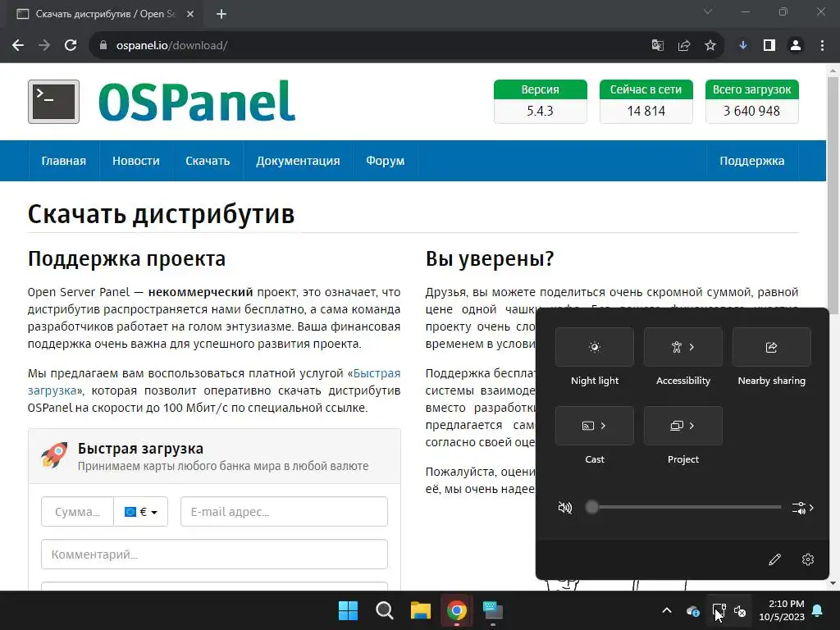Toggle Chrome side panel icon
Viewport: 840px width, 630px height.
pyautogui.click(x=769, y=46)
